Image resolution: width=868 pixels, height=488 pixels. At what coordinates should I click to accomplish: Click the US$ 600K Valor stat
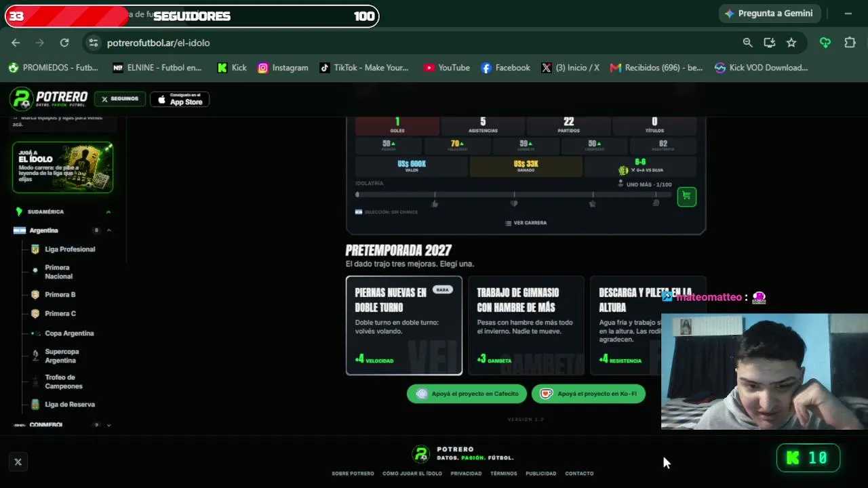tap(412, 167)
